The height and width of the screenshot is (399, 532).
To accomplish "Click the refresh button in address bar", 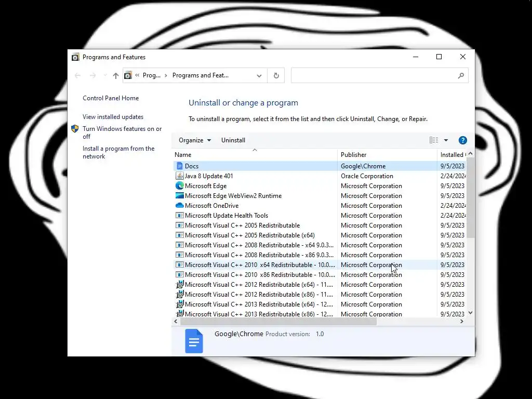I will pyautogui.click(x=276, y=75).
